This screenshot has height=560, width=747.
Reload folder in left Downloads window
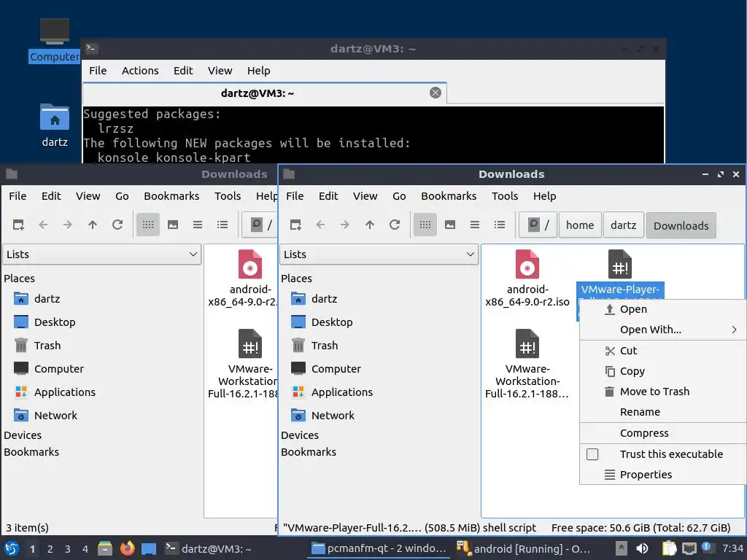117,225
